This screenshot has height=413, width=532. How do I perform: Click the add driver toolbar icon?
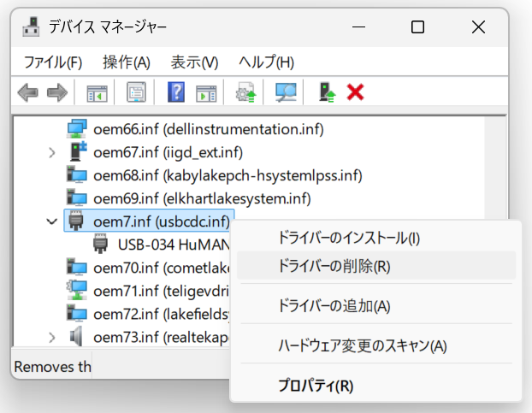(327, 92)
